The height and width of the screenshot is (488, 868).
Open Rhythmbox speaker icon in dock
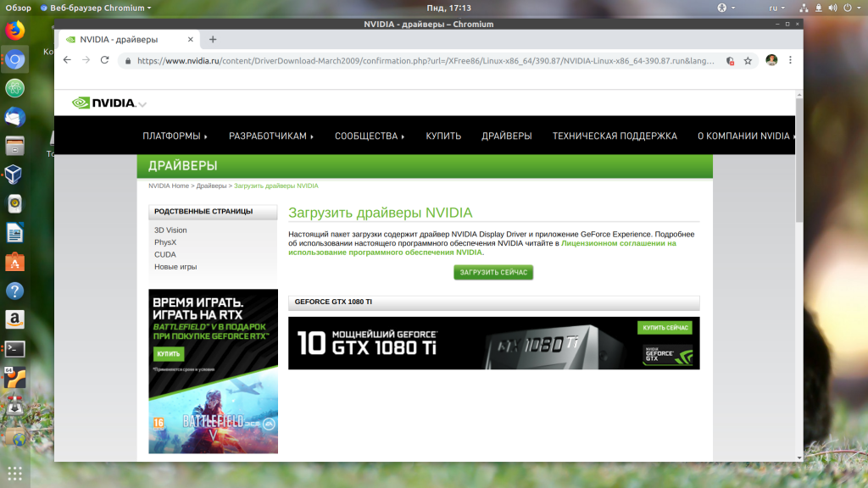point(15,204)
